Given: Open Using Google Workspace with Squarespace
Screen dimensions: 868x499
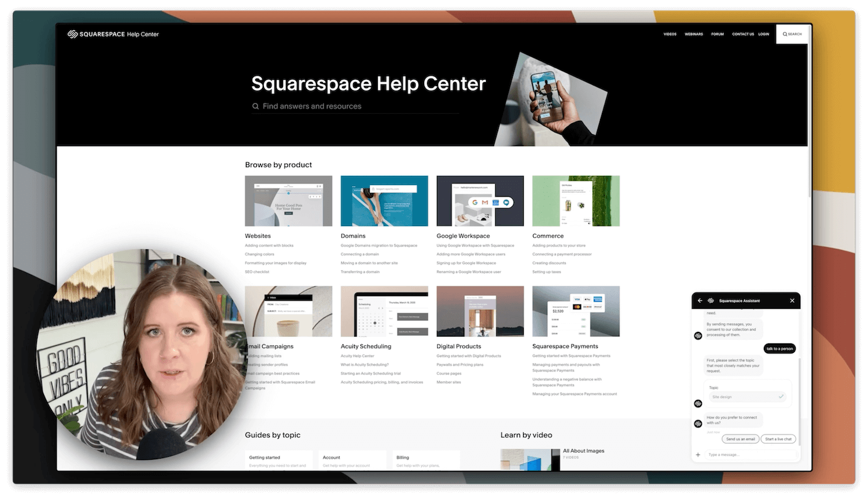Looking at the screenshot, I should click(x=475, y=246).
